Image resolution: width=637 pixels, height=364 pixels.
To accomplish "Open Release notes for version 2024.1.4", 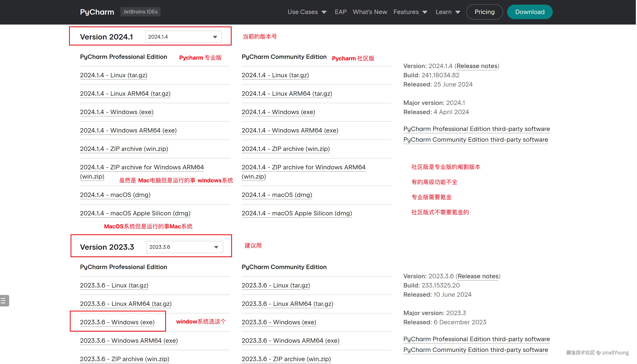I will (477, 66).
